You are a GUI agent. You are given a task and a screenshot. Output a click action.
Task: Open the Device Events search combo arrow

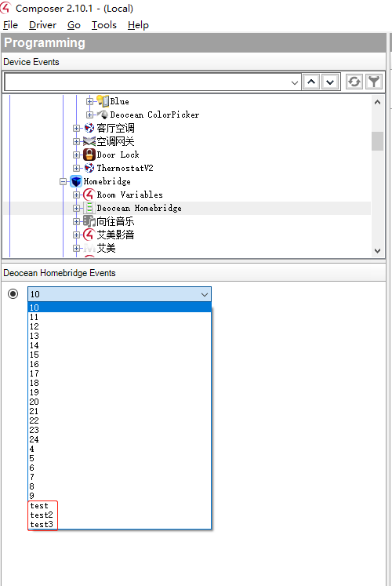295,82
